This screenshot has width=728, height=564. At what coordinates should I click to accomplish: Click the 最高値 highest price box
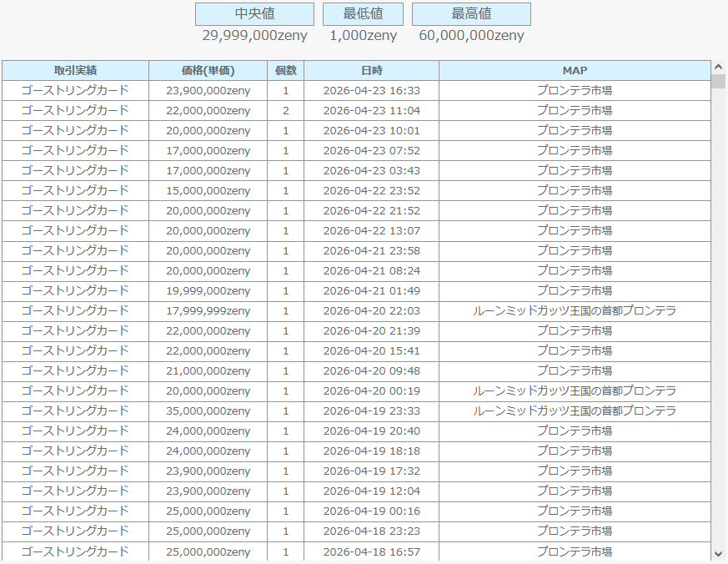[471, 14]
